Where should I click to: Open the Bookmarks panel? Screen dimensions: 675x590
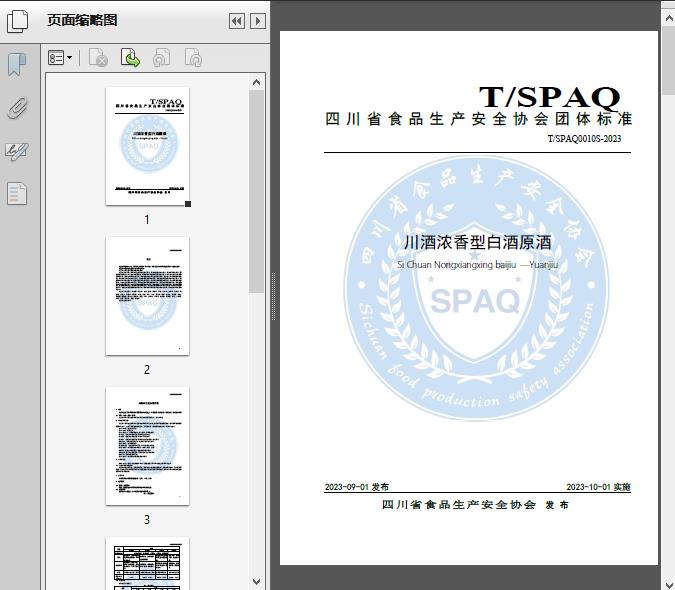(x=17, y=65)
